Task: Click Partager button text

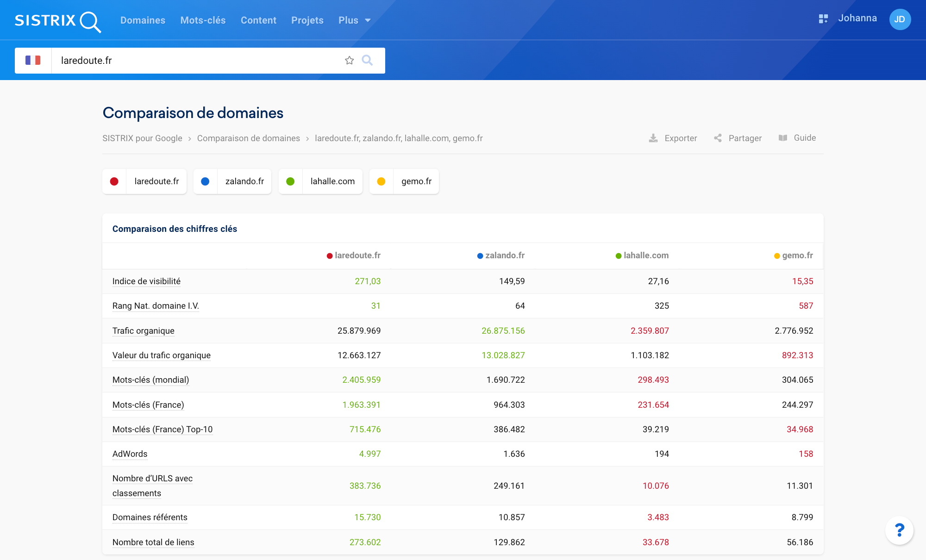Action: click(745, 138)
